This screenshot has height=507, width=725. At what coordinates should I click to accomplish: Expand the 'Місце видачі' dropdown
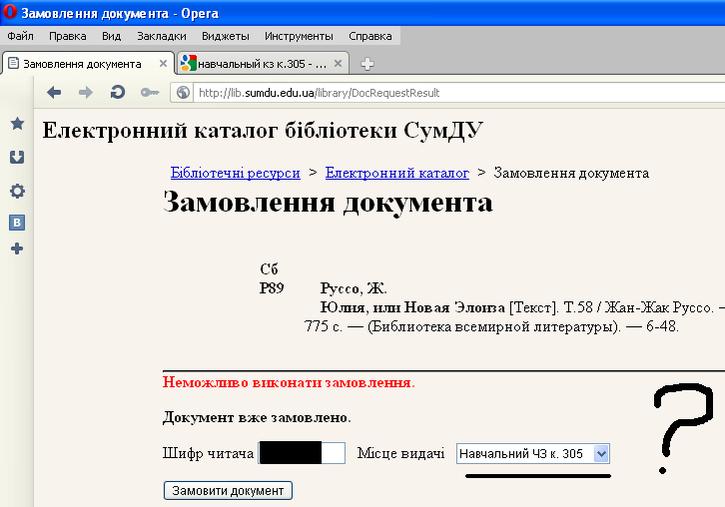pyautogui.click(x=600, y=454)
